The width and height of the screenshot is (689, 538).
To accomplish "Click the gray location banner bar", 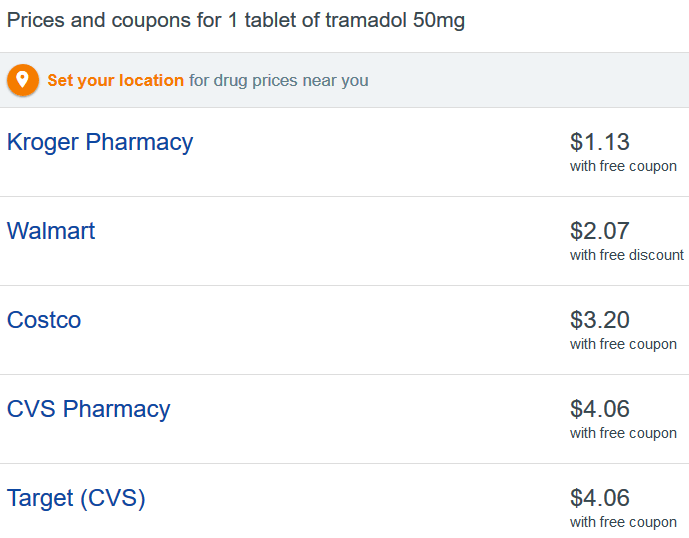I will [344, 80].
